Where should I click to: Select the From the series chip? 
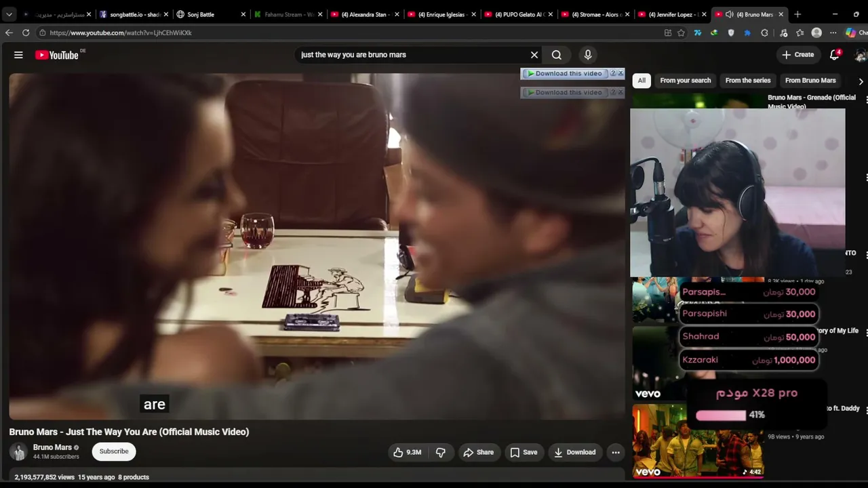pyautogui.click(x=748, y=81)
